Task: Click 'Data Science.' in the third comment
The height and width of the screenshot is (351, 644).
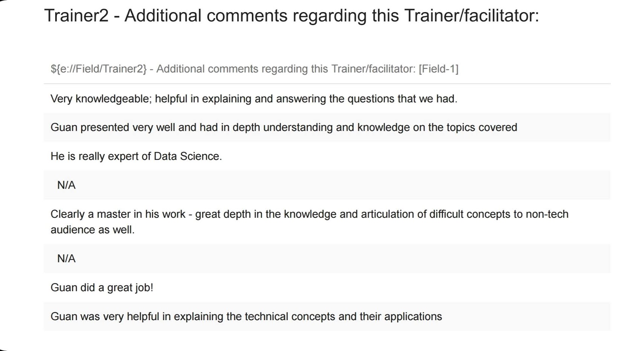Action: click(x=188, y=156)
